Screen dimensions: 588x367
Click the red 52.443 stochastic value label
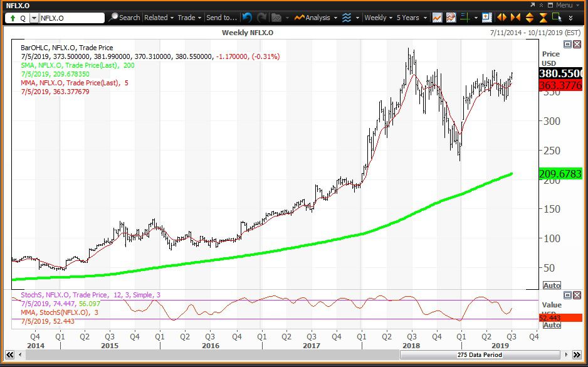click(x=560, y=318)
